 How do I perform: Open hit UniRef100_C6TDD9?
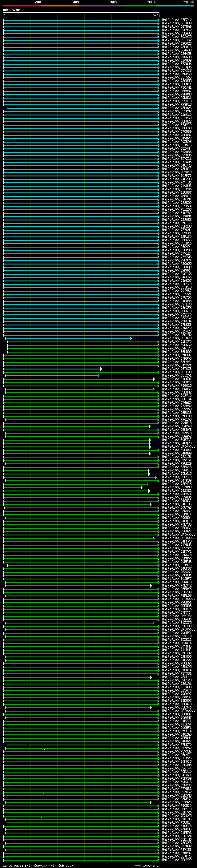176,23
